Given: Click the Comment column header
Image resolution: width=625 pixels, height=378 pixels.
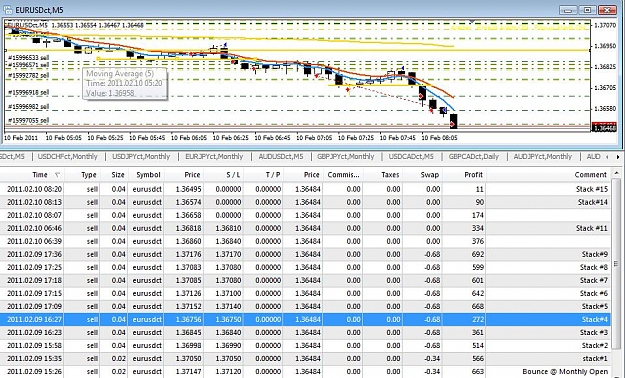Looking at the screenshot, I should pyautogui.click(x=548, y=175).
